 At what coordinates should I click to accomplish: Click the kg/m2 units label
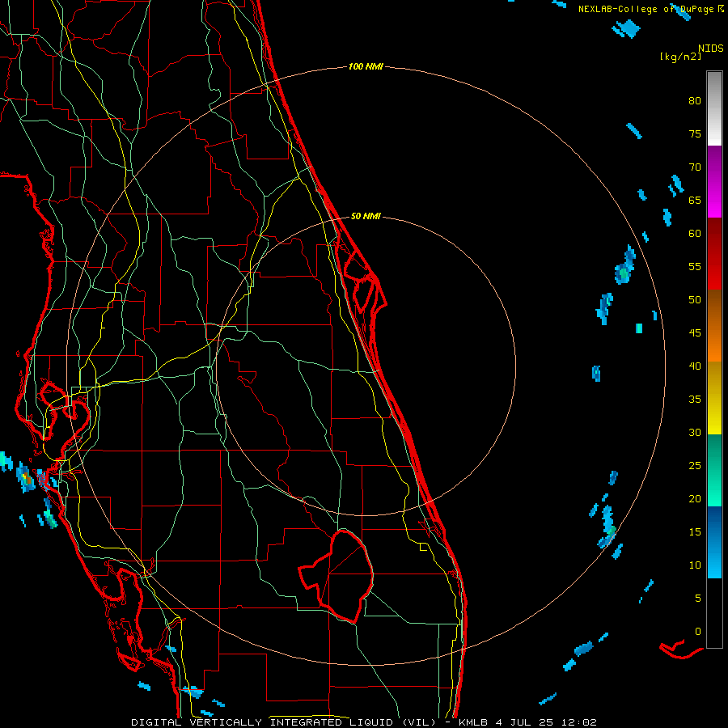coord(680,57)
